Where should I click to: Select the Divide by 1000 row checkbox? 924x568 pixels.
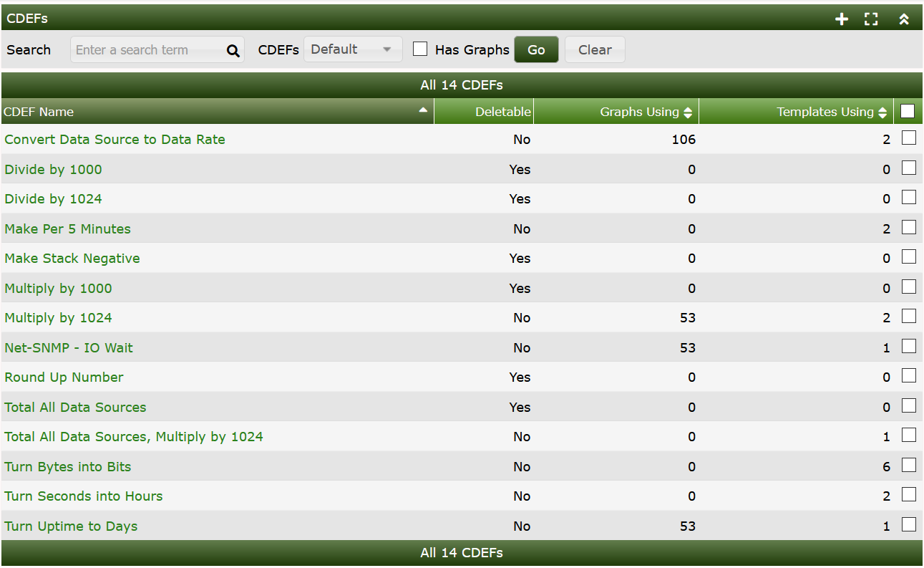click(x=908, y=168)
